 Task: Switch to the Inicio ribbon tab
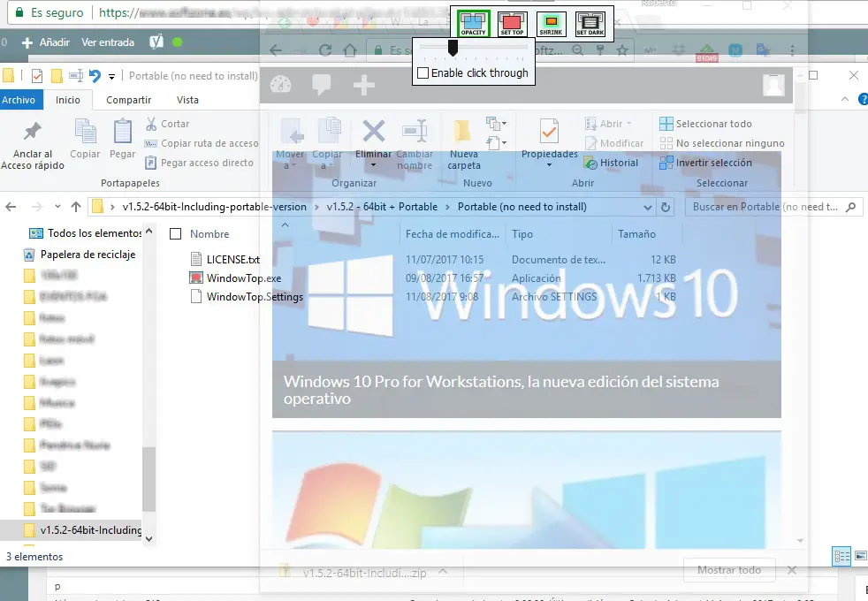tap(67, 100)
